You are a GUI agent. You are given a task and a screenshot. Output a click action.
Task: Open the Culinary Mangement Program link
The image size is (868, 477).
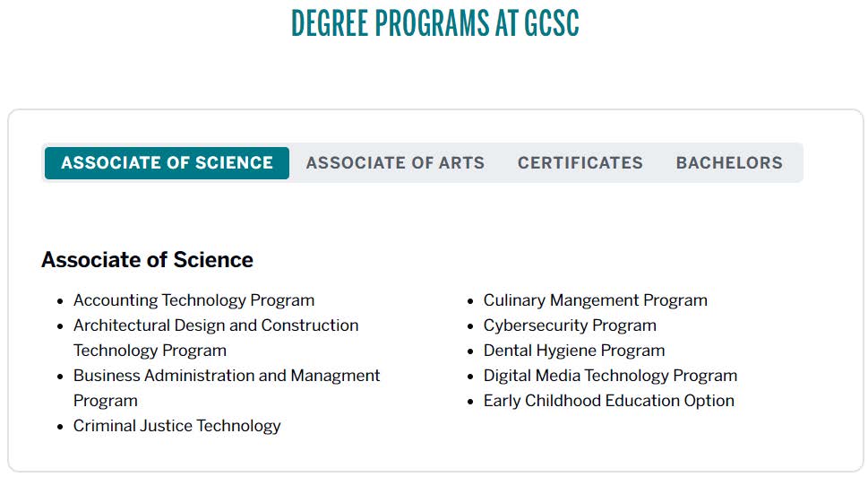[x=595, y=300]
